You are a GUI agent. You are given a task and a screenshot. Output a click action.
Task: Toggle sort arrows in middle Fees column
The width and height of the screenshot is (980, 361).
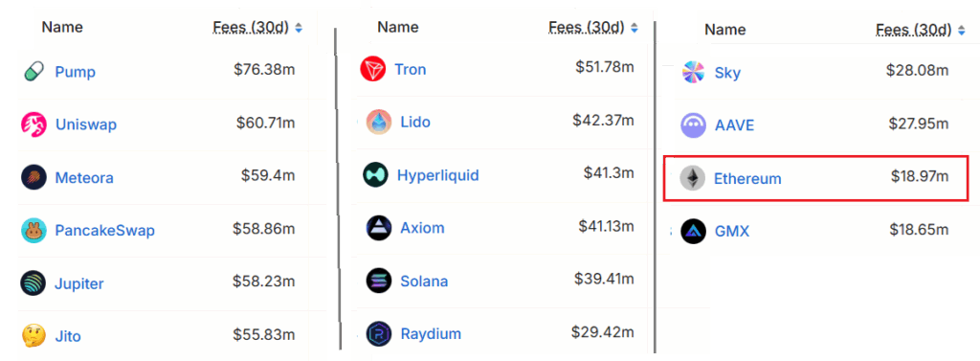pos(635,28)
